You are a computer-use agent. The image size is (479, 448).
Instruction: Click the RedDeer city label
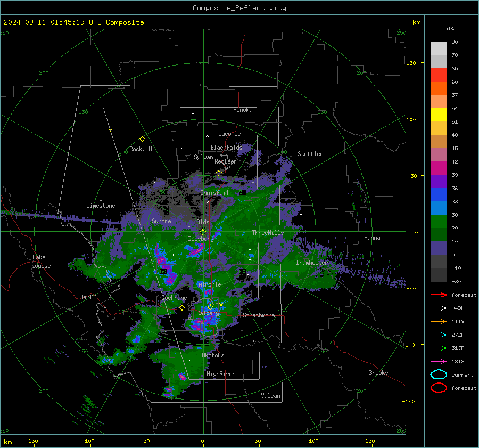[x=226, y=161]
